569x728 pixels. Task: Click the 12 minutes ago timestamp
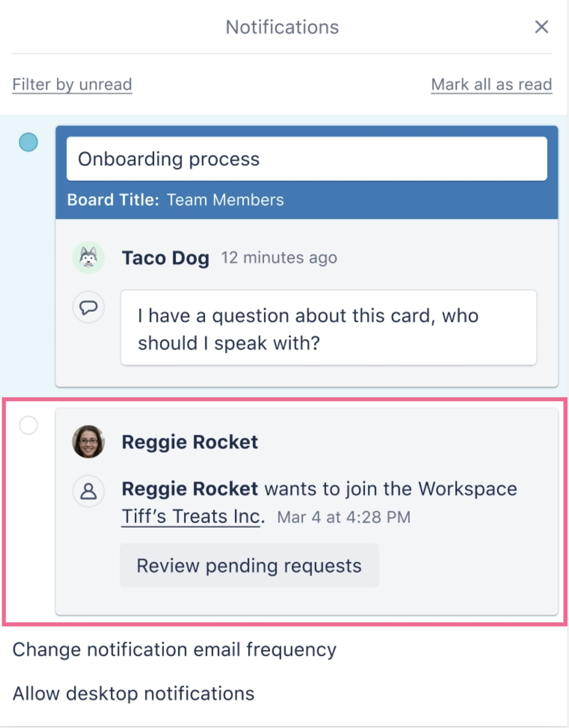click(279, 258)
